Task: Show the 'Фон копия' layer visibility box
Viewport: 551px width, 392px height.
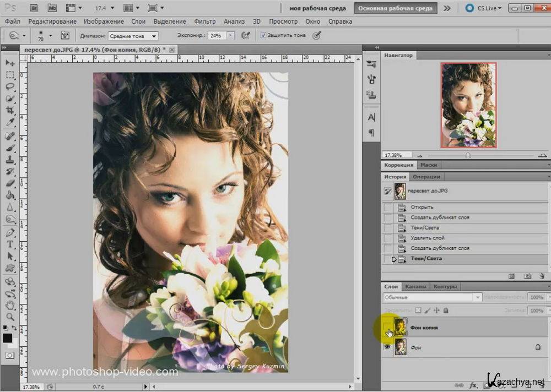Action: [388, 328]
